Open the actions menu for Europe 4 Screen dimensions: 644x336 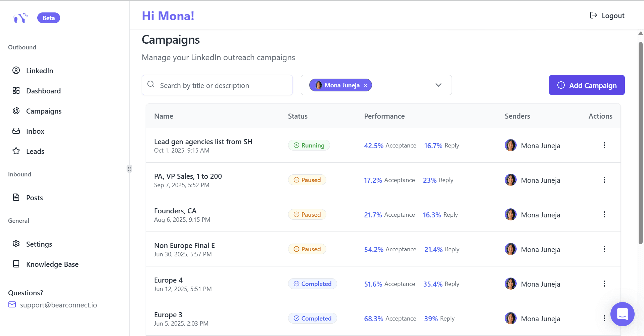click(x=604, y=284)
